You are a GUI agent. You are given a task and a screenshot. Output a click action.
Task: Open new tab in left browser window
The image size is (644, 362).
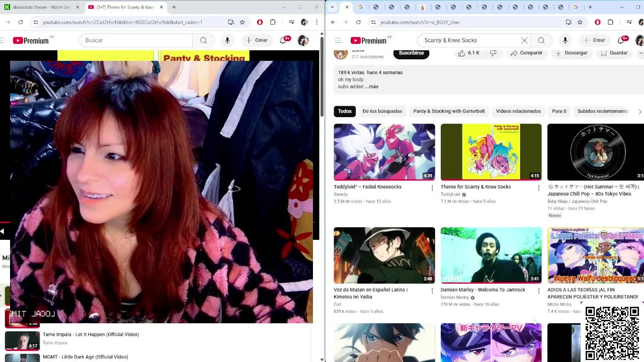tap(174, 7)
